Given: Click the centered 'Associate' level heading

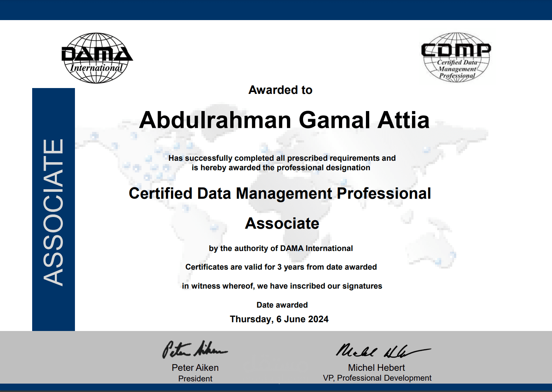Looking at the screenshot, I should [x=282, y=223].
